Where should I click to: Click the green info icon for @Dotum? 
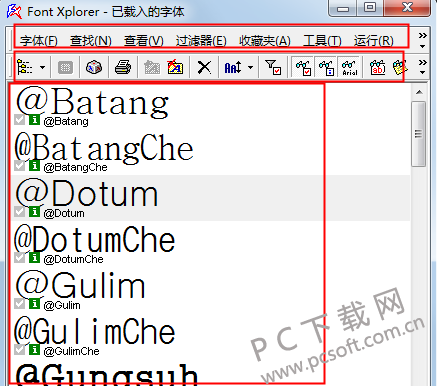(34, 212)
